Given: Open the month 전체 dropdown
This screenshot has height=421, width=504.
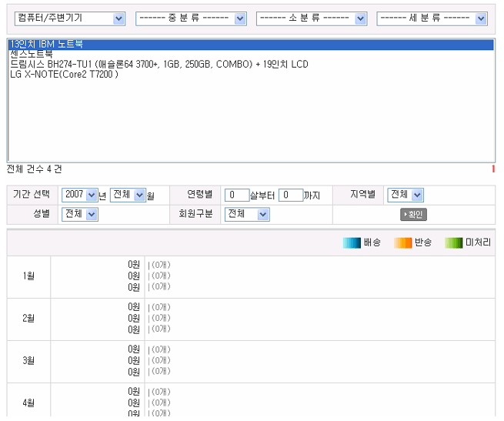Looking at the screenshot, I should [x=128, y=195].
